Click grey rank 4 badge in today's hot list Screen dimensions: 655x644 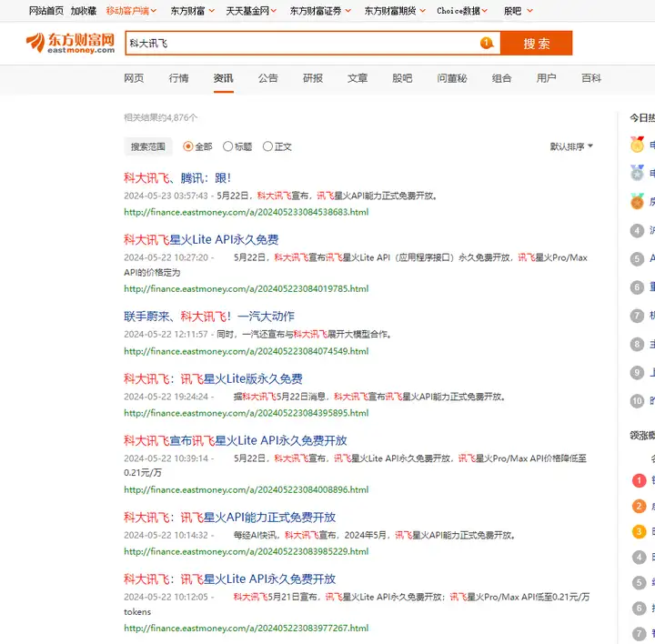tap(637, 230)
